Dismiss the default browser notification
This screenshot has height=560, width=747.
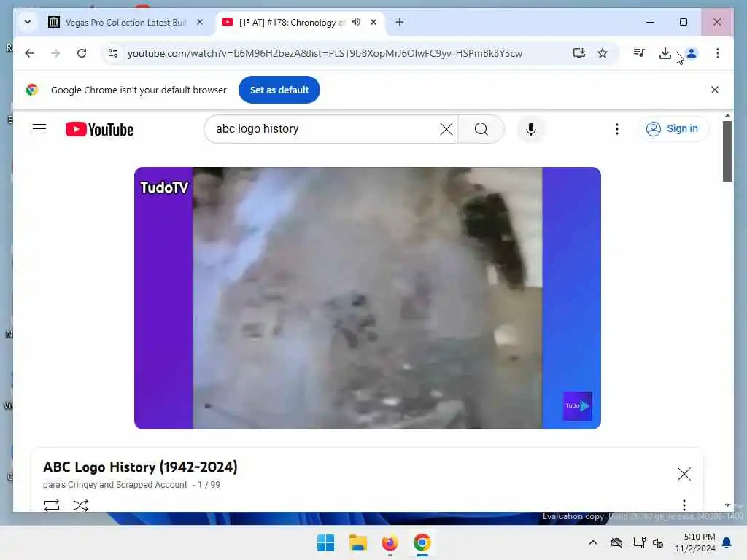pyautogui.click(x=715, y=90)
